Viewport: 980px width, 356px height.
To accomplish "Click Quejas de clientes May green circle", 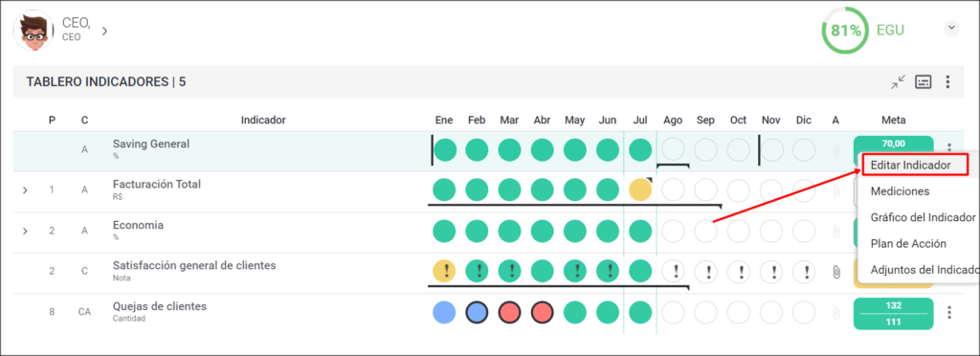I will click(575, 312).
